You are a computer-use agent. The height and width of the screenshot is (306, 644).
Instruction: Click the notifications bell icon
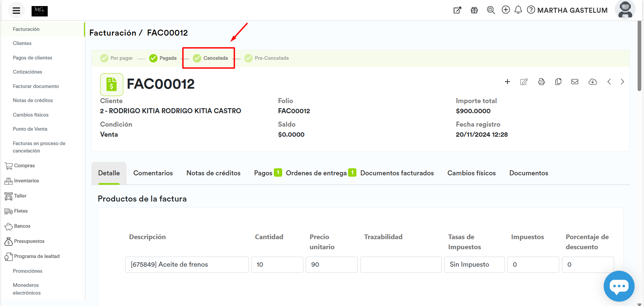coord(518,10)
